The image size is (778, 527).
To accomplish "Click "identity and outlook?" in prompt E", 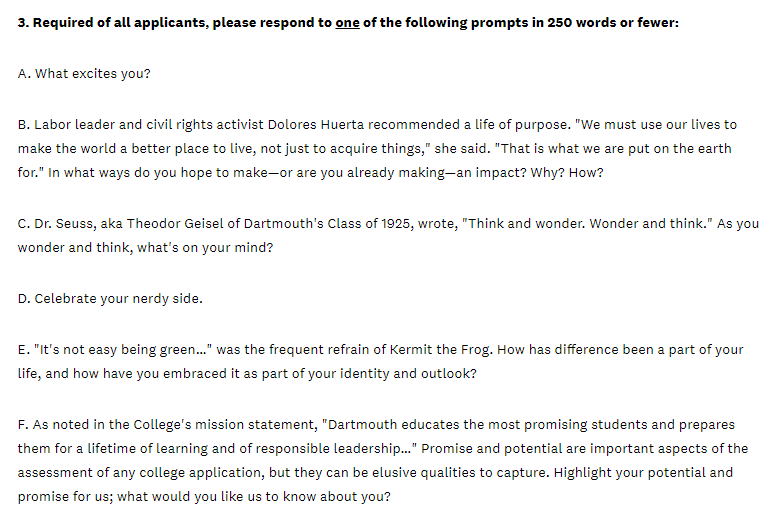I will click(x=408, y=374).
